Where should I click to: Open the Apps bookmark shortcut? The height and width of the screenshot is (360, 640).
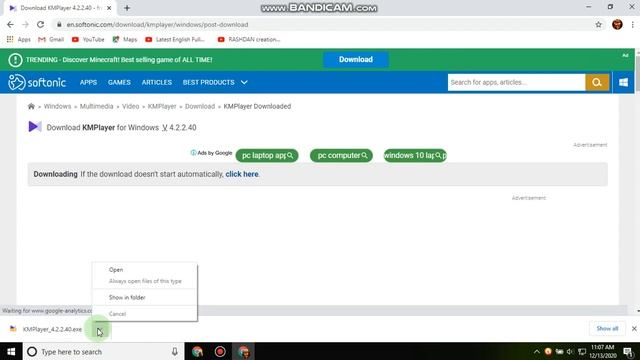click(19, 40)
